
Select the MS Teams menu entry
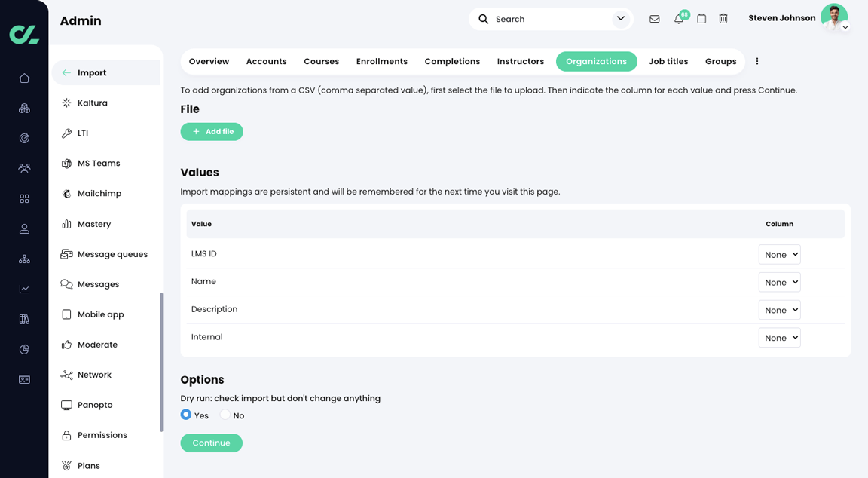pos(99,163)
